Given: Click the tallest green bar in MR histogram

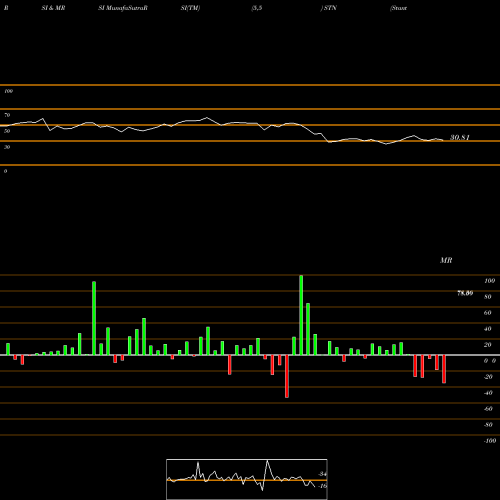Looking at the screenshot, I should [301, 315].
